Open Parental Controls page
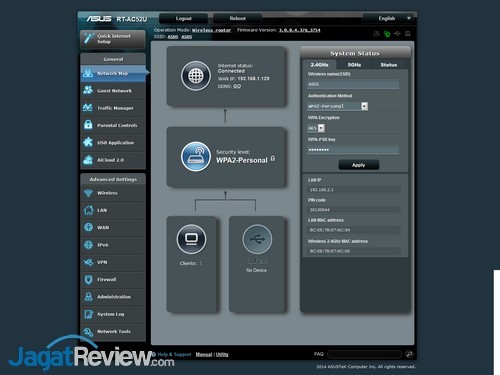500x375 pixels. click(113, 125)
